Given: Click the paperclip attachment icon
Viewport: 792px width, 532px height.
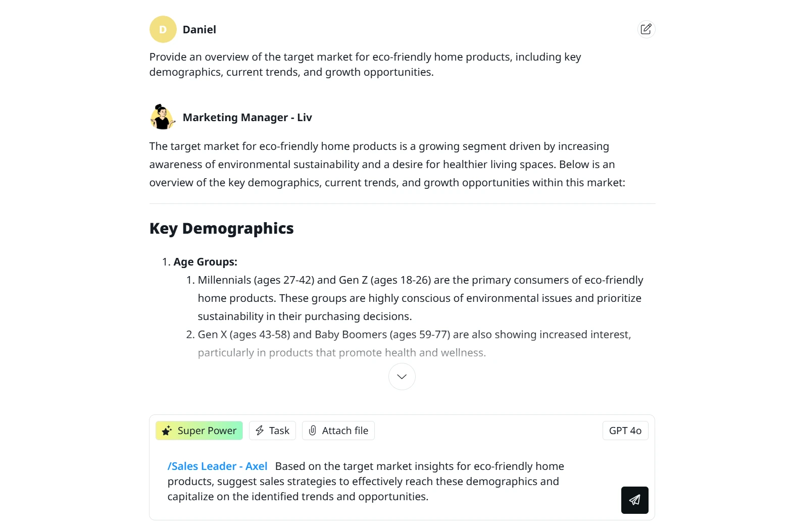Looking at the screenshot, I should click(x=313, y=431).
